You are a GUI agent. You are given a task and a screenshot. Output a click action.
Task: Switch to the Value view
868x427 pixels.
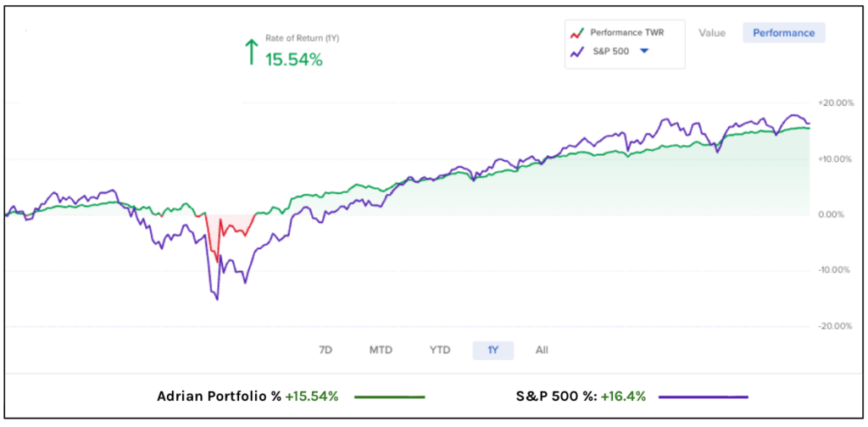point(712,33)
